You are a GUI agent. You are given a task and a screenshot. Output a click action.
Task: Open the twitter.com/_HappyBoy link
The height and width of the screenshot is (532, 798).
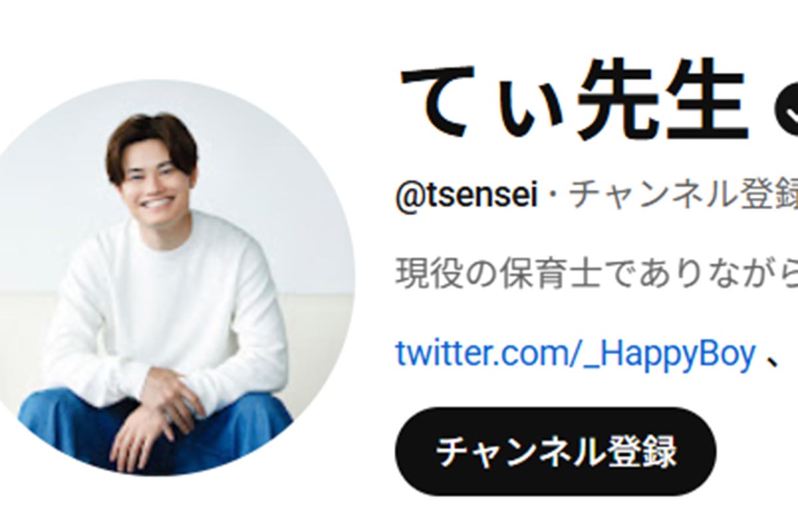575,354
